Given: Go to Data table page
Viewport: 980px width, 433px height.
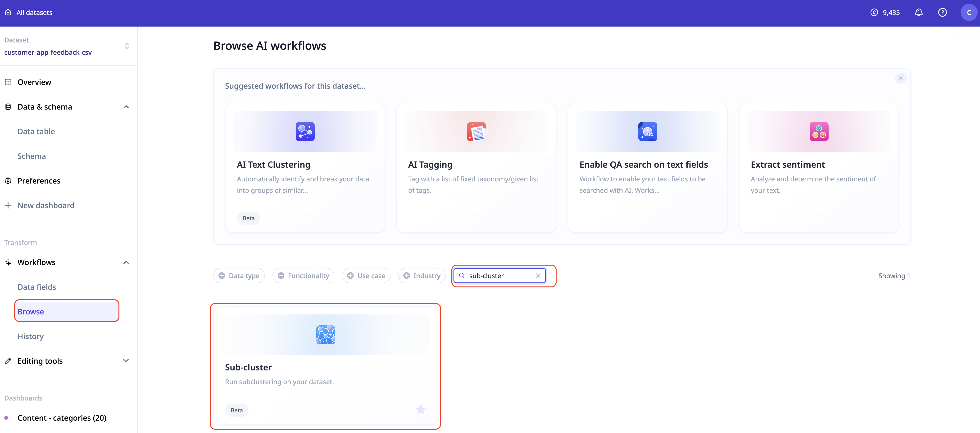Looking at the screenshot, I should 36,131.
